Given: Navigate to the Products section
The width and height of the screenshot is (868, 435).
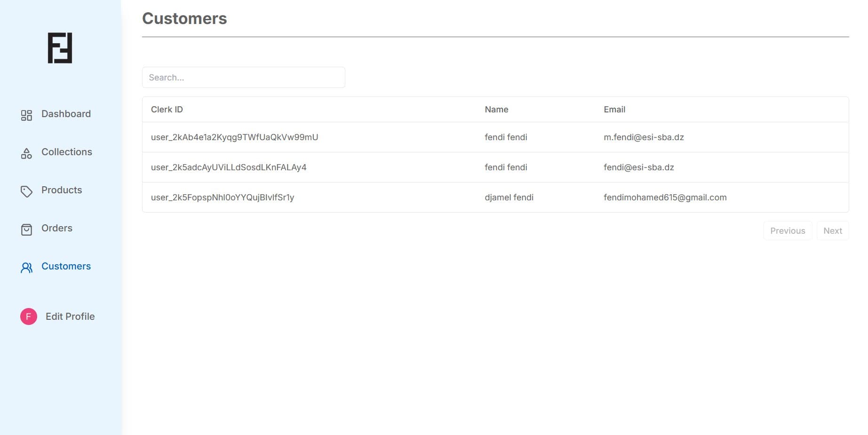Looking at the screenshot, I should pyautogui.click(x=62, y=190).
